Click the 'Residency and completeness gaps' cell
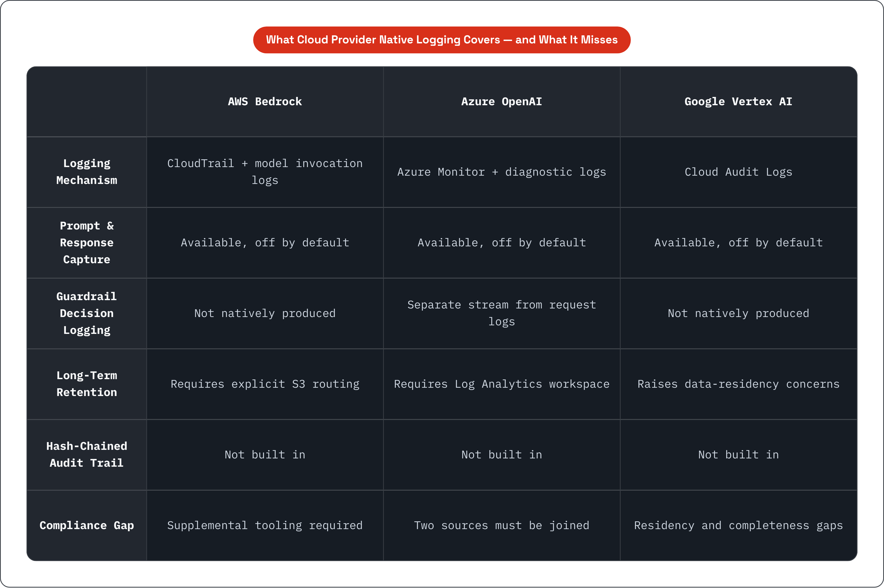Screen dimensions: 884x588 coord(739,525)
